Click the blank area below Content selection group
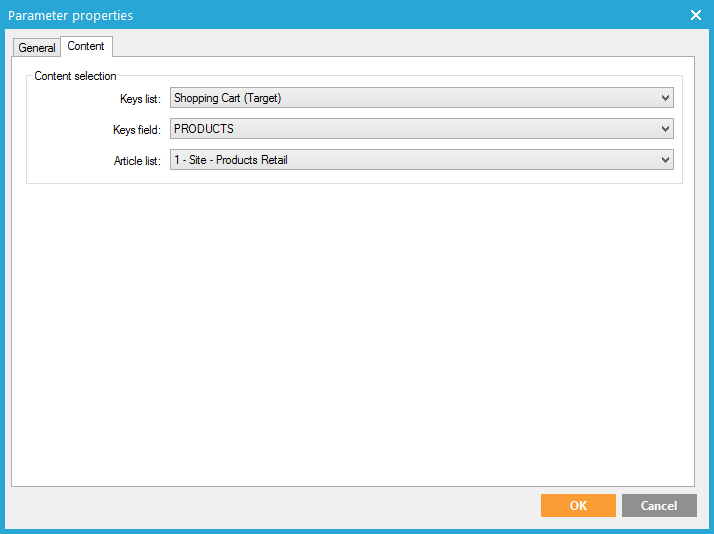 (x=350, y=330)
